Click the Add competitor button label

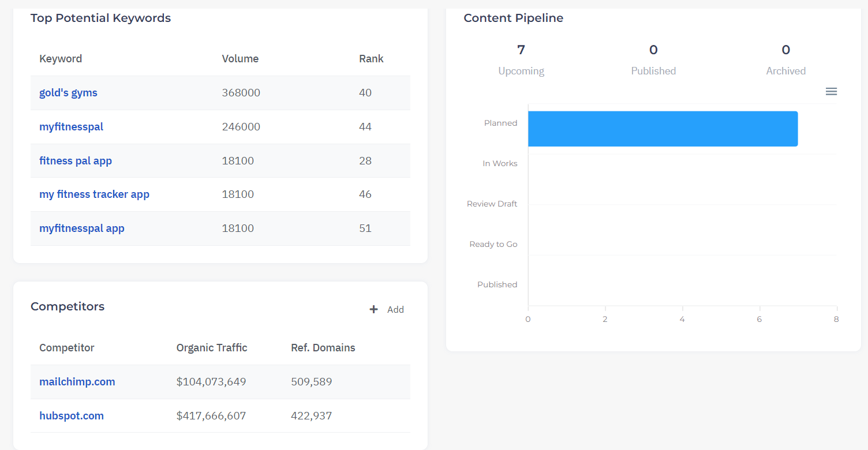[x=395, y=310]
